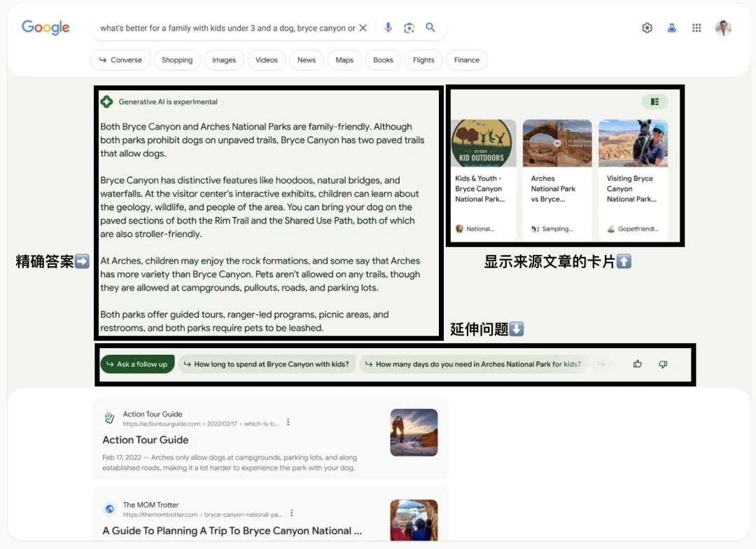Switch to the News tab
Viewport: 756px width, 549px height.
click(307, 60)
